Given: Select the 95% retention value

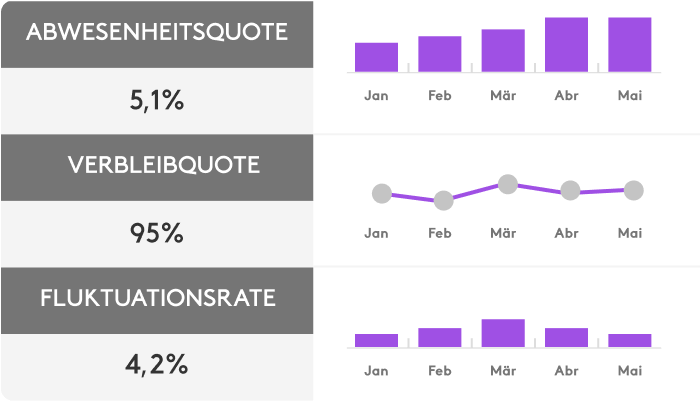Looking at the screenshot, I should tap(157, 233).
